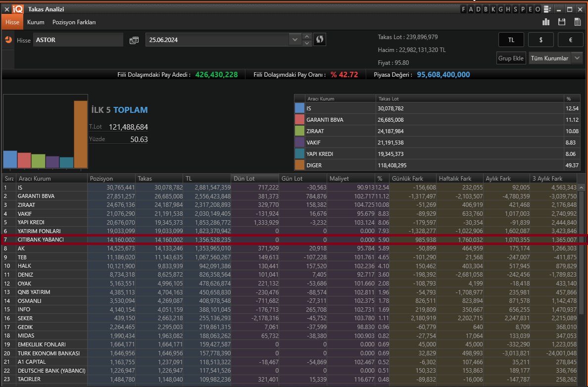The height and width of the screenshot is (387, 588).
Task: Sort by the Haftalık Fark column header
Action: pyautogui.click(x=460, y=179)
